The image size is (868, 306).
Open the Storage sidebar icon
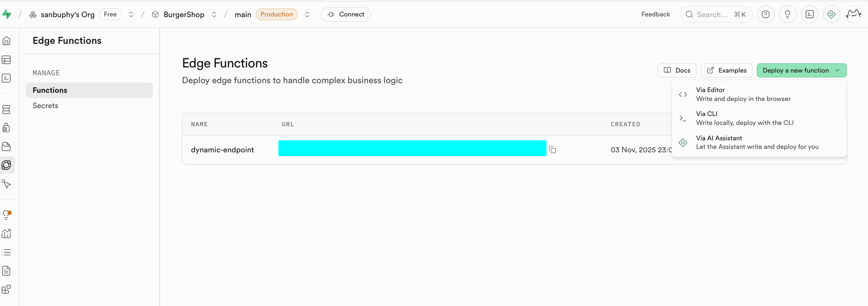[6, 147]
